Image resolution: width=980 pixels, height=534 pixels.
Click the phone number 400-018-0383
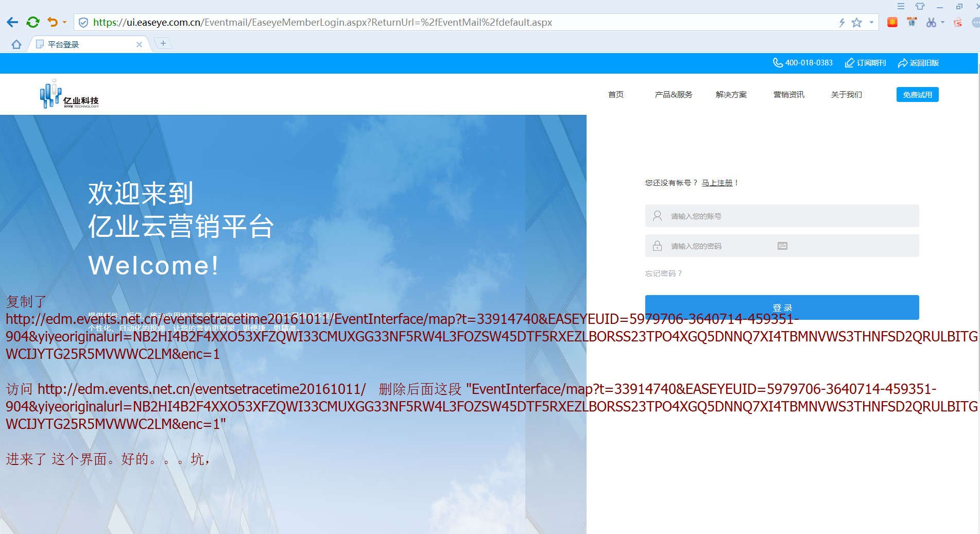click(809, 63)
